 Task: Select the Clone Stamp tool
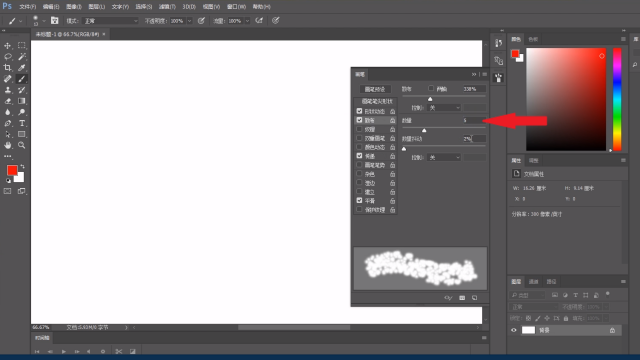pos(7,90)
